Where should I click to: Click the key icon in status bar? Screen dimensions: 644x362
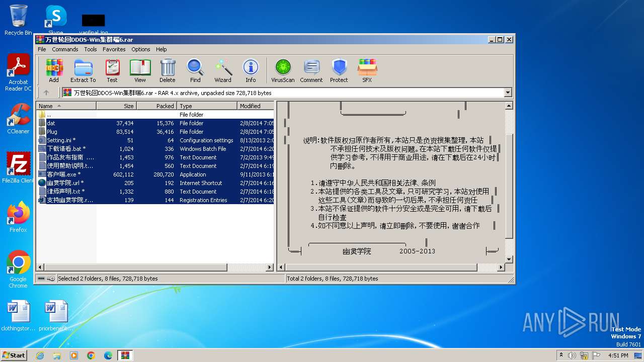click(x=51, y=279)
